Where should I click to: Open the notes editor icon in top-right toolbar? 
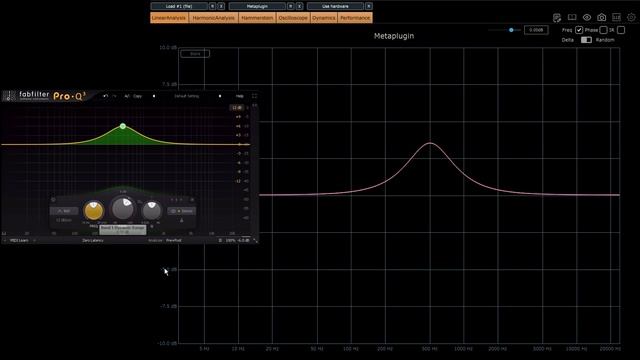pos(557,18)
